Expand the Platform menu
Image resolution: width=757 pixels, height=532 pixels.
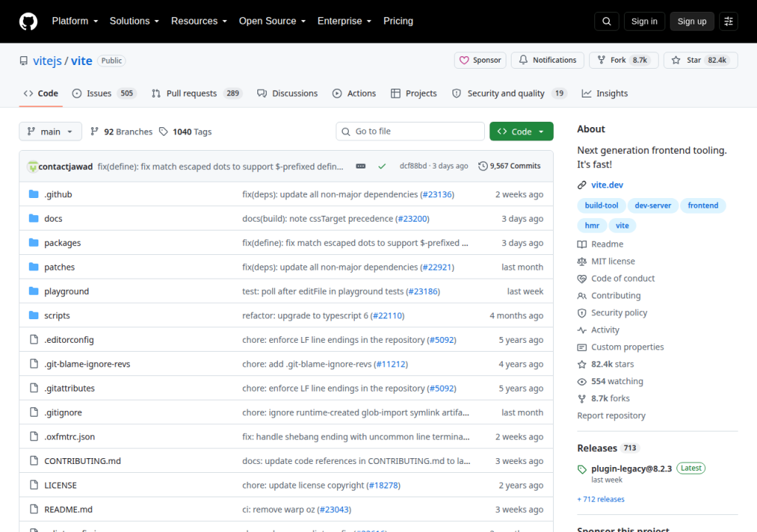[x=75, y=21]
